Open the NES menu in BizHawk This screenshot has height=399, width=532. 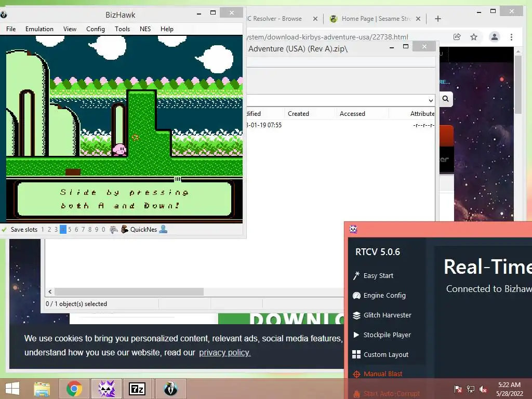pyautogui.click(x=145, y=29)
